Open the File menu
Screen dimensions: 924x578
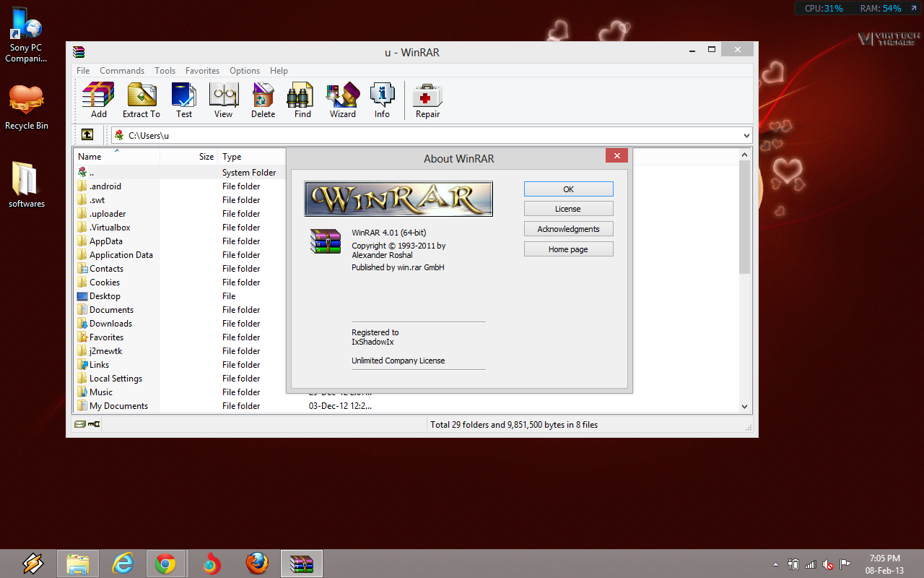83,71
